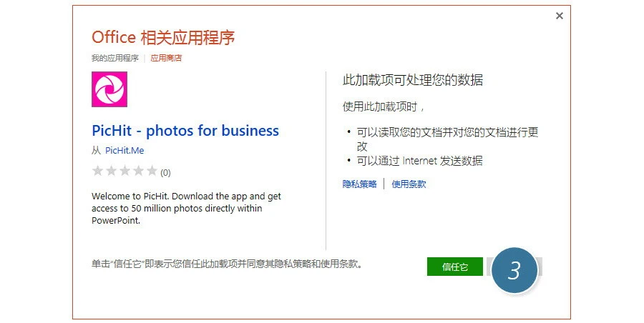644x323 pixels.
Task: Open the PicHit - photos for business title link
Action: (x=185, y=131)
